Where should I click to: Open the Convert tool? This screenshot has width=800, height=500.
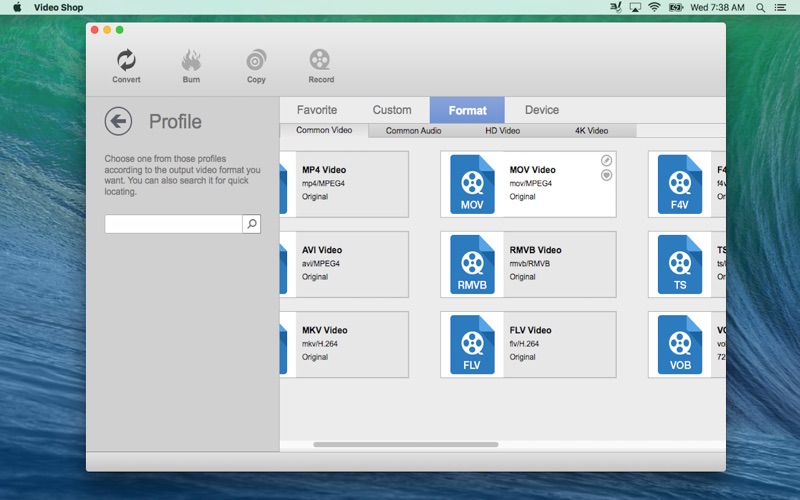pos(126,66)
